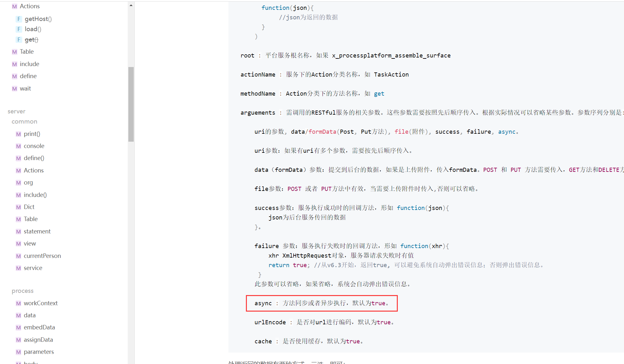Open the currentPerson module page

(x=42, y=256)
